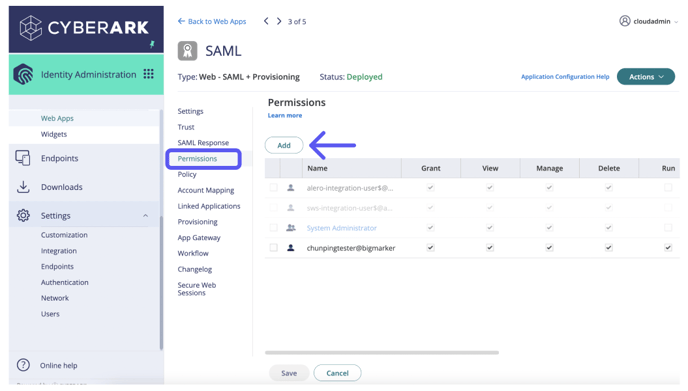
Task: Click the Manage column header
Action: (549, 168)
